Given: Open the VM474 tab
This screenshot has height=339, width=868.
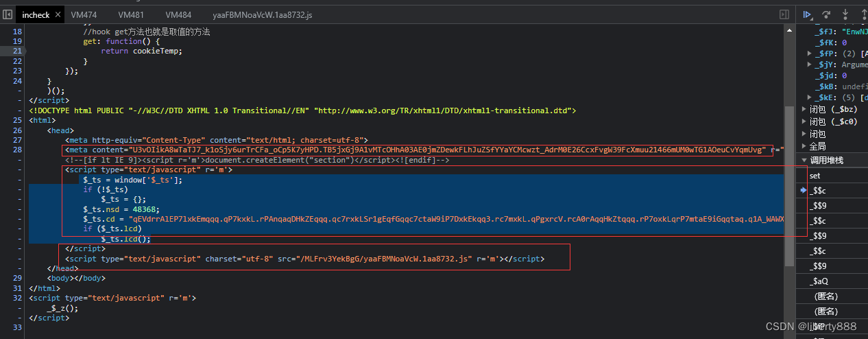Looking at the screenshot, I should coord(84,14).
